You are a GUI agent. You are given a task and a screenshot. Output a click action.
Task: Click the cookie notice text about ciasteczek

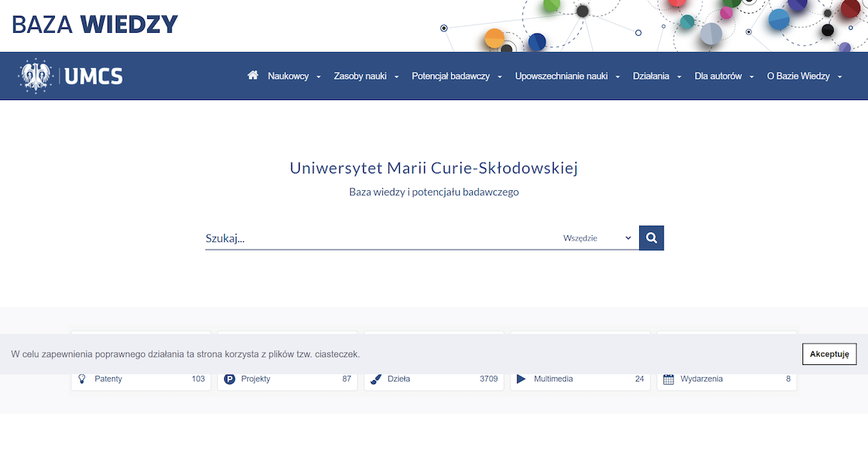pos(185,354)
